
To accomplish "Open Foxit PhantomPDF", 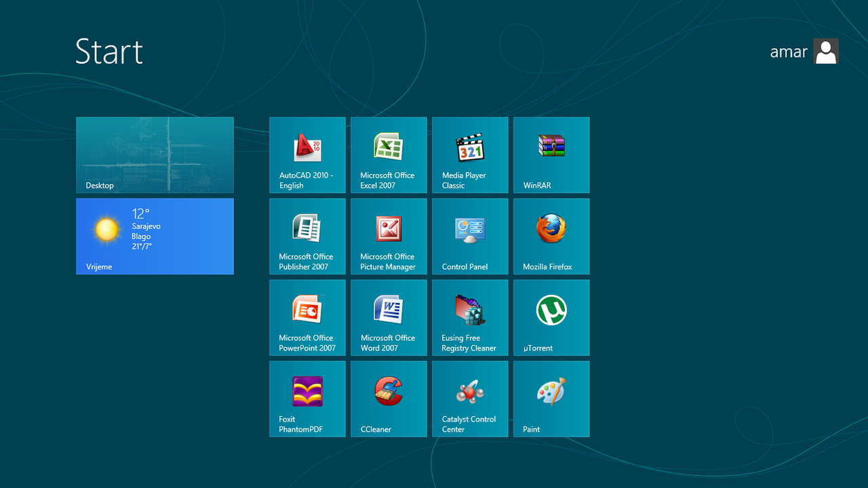I will [307, 399].
